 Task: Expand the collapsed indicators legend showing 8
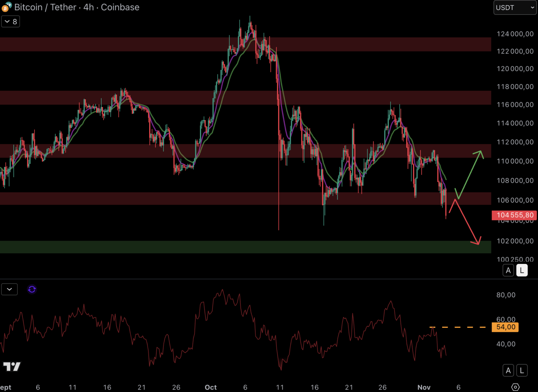(11, 22)
